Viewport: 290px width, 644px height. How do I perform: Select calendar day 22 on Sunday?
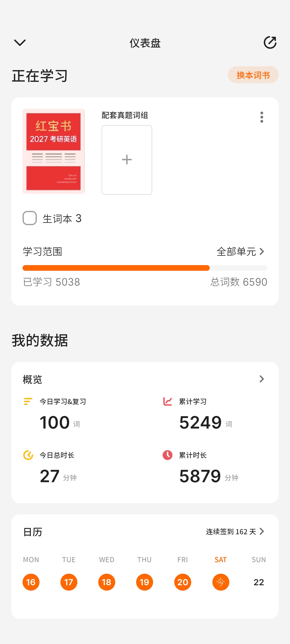(259, 582)
